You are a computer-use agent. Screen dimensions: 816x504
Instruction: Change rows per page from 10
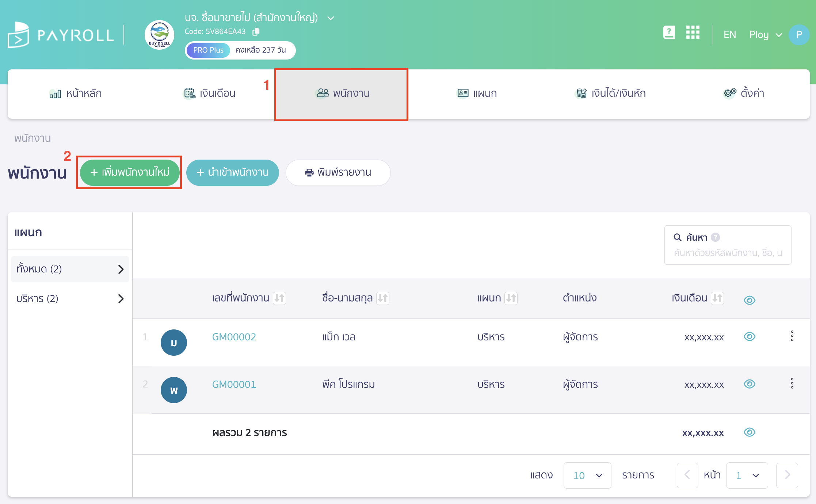point(587,475)
